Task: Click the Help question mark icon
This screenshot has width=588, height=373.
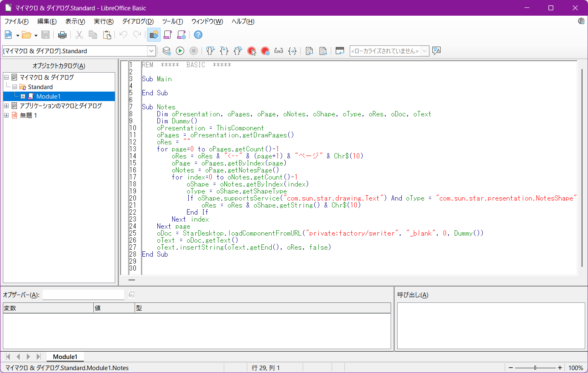Action: [x=198, y=35]
